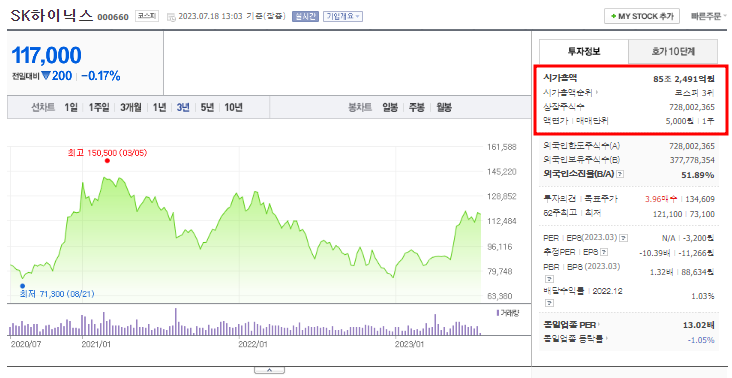The width and height of the screenshot is (732, 378).
Task: Click the 3.96매수 investment opinion
Action: 661,199
